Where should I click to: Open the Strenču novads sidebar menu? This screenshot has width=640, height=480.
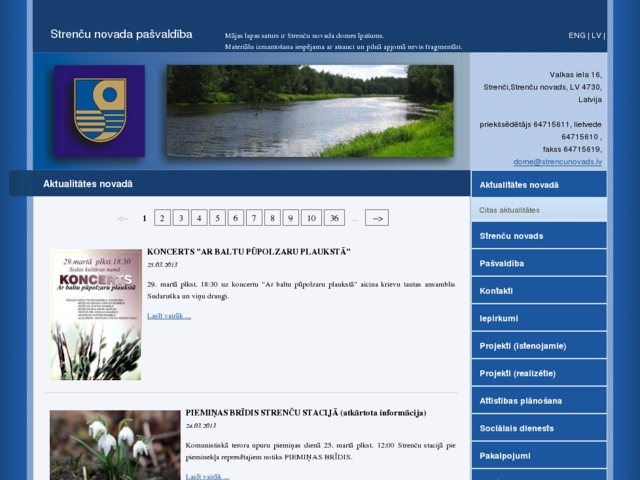(539, 236)
